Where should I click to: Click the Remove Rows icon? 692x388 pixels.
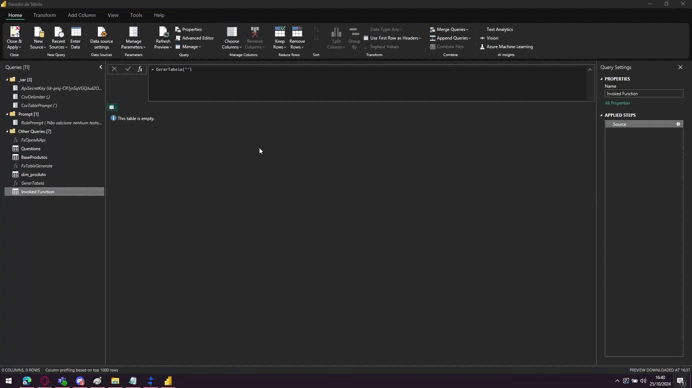(297, 32)
